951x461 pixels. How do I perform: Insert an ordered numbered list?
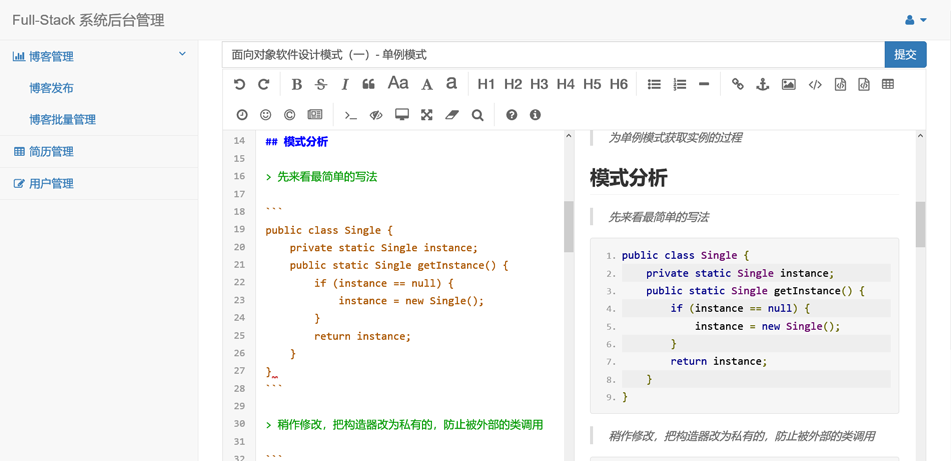679,84
